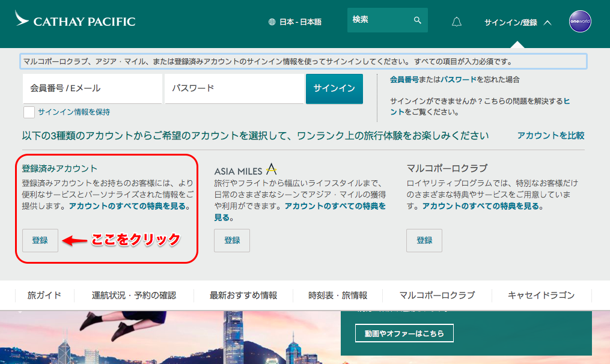Click 登録 under マルコポーロクラブ
This screenshot has height=364, width=610.
point(424,240)
